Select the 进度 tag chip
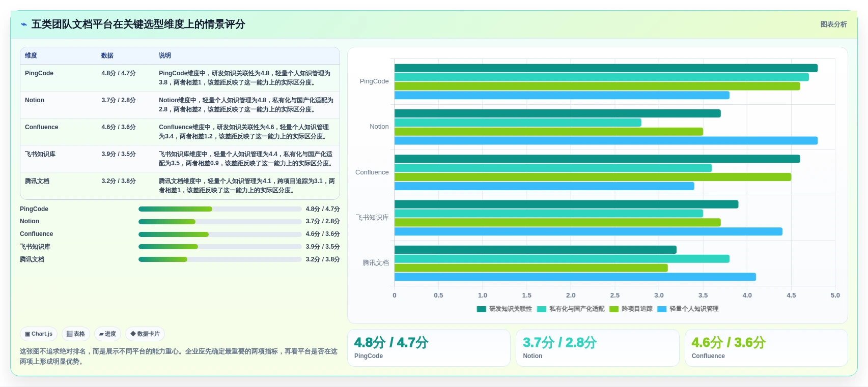 tap(107, 334)
